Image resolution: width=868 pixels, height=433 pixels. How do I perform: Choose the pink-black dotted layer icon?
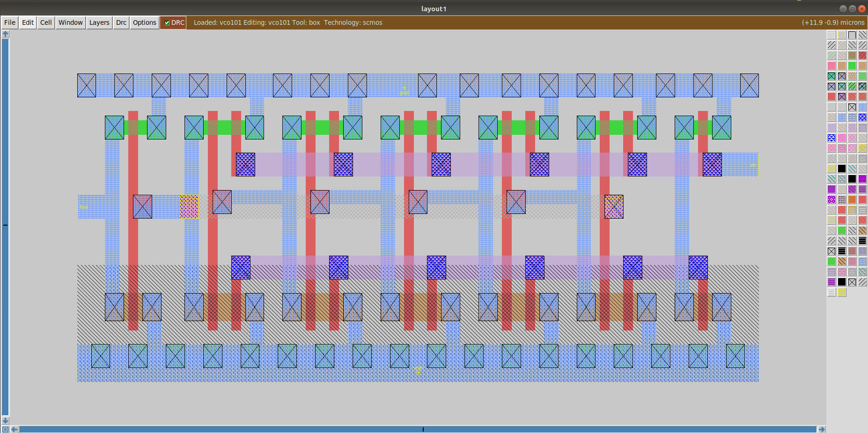[842, 199]
